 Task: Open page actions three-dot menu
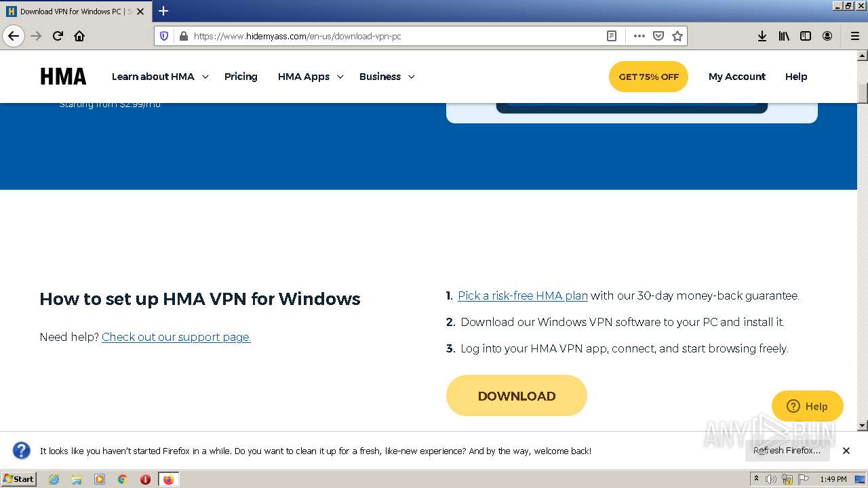pos(639,36)
